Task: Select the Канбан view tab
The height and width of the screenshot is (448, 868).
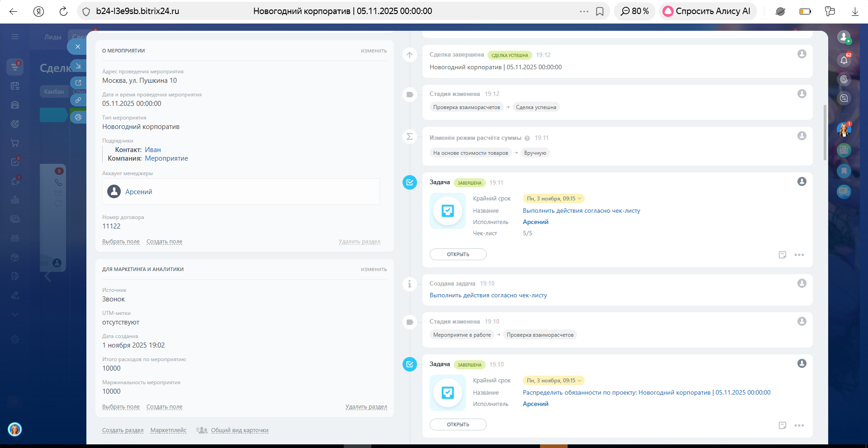Action: click(x=54, y=91)
